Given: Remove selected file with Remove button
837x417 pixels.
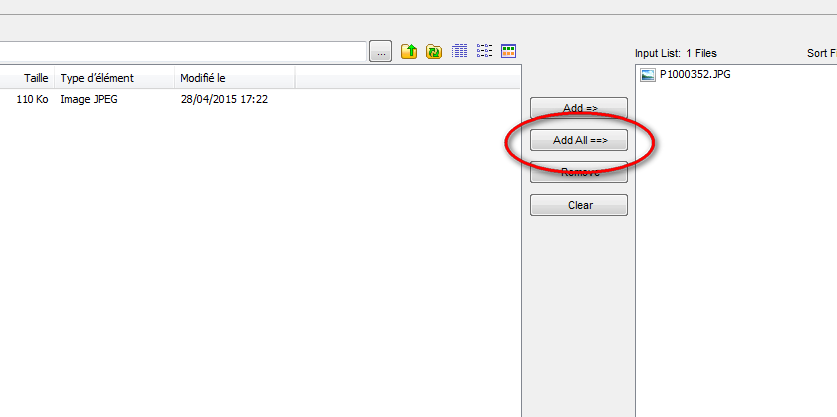Looking at the screenshot, I should [x=579, y=172].
